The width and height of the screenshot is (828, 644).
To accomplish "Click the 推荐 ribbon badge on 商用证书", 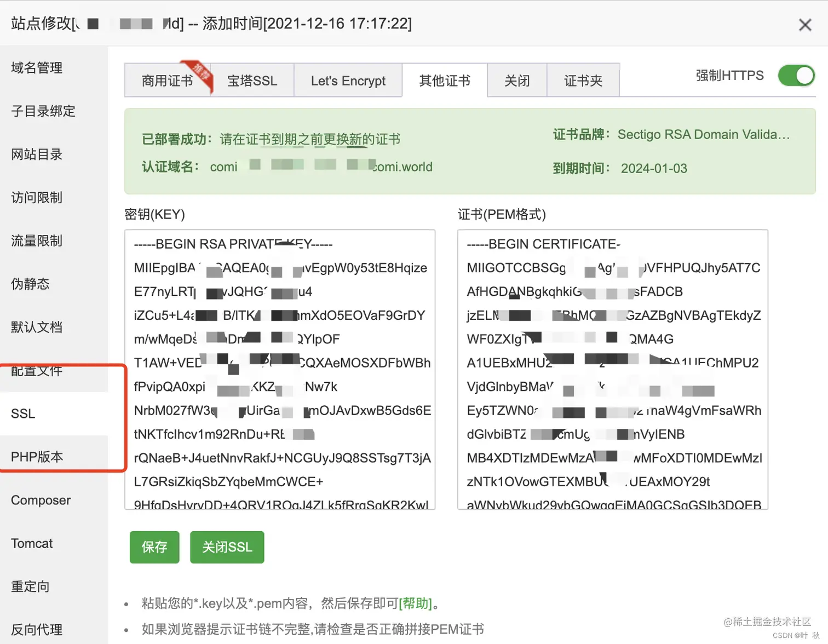I will [199, 73].
